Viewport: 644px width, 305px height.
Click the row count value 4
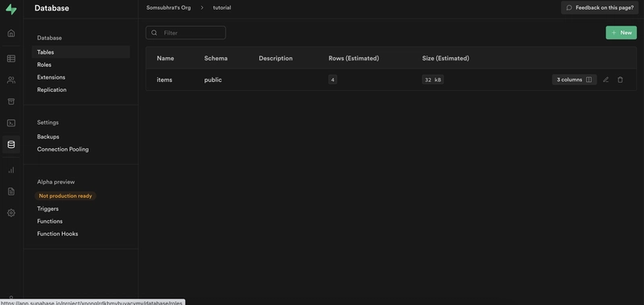[x=332, y=80]
